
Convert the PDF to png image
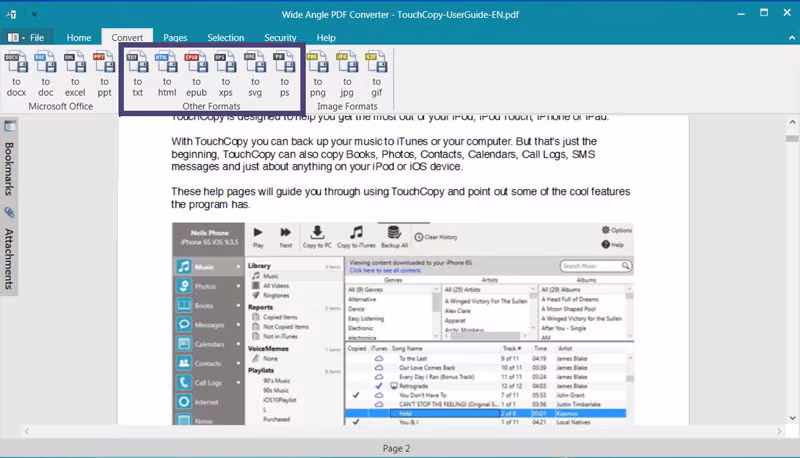317,74
